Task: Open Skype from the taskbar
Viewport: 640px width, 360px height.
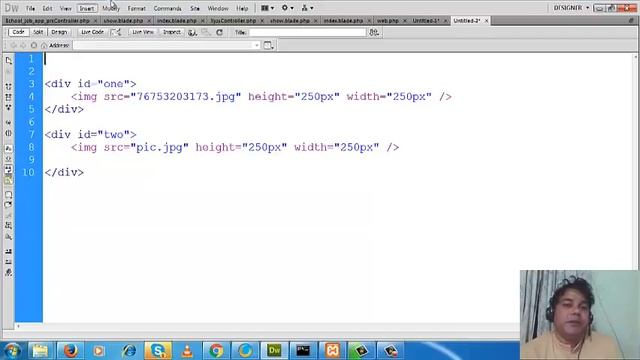Action: click(x=158, y=351)
